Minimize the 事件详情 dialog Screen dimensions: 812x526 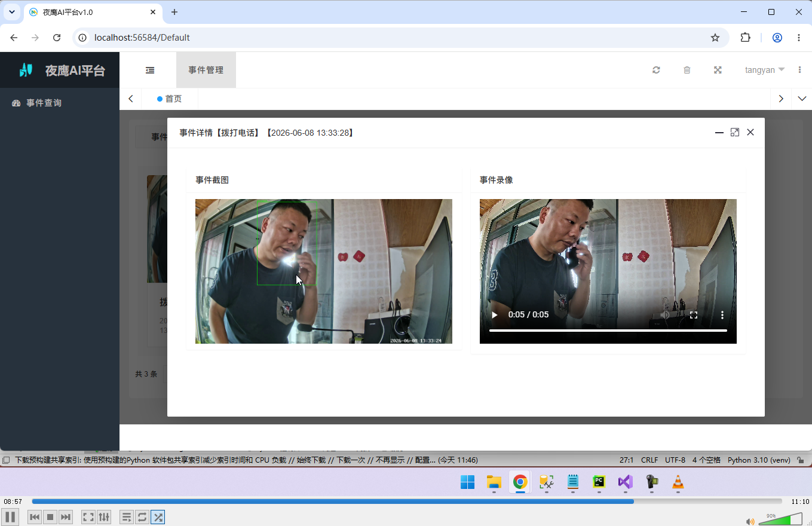[719, 132]
